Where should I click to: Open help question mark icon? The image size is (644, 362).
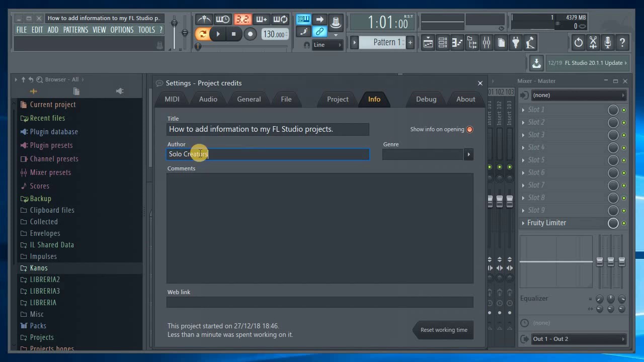point(622,43)
